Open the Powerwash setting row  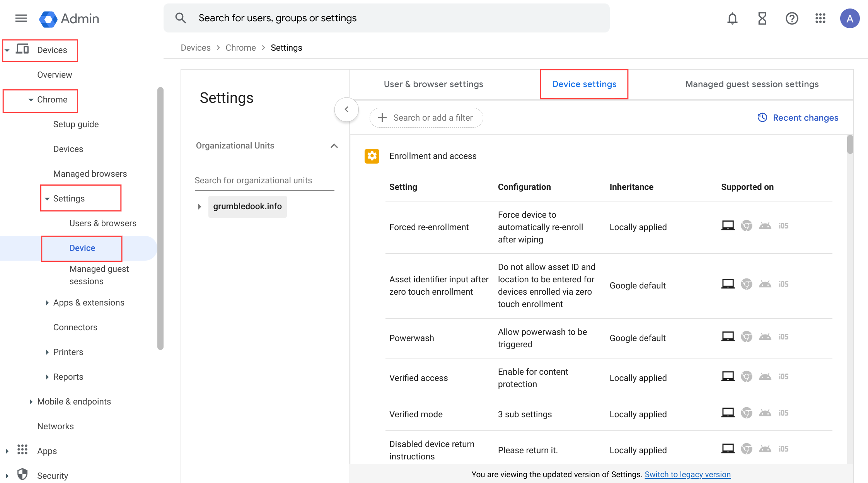click(x=609, y=338)
